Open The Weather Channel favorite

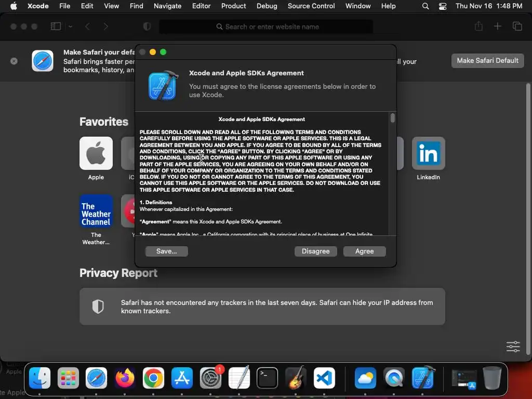click(96, 211)
